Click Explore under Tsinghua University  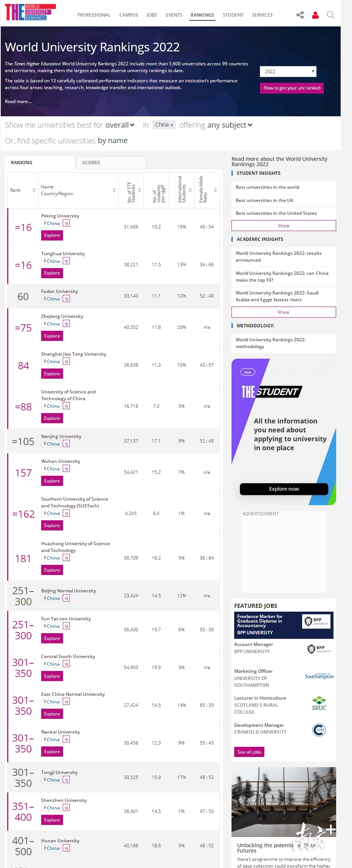52,273
